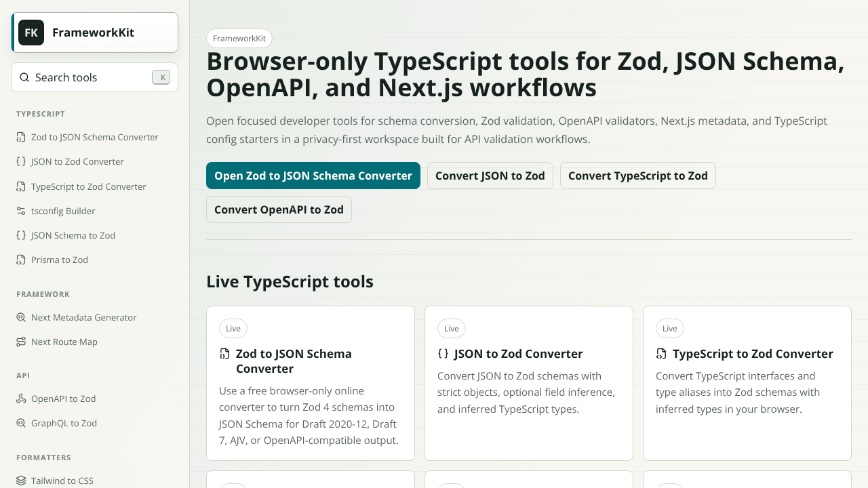Click the Next Metadata Generator icon

point(21,317)
